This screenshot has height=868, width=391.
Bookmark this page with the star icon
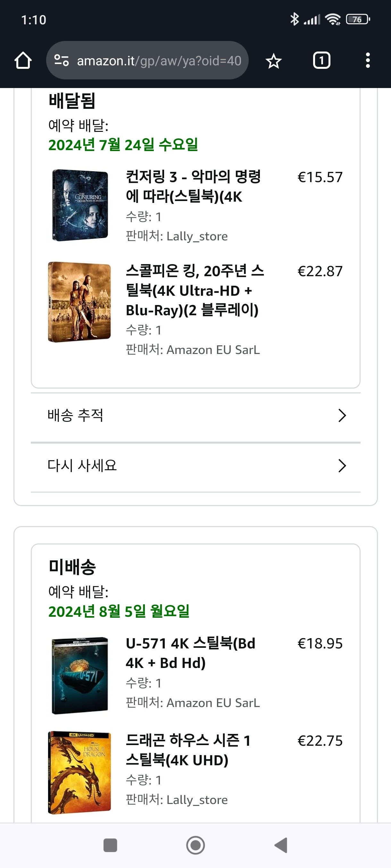click(273, 61)
